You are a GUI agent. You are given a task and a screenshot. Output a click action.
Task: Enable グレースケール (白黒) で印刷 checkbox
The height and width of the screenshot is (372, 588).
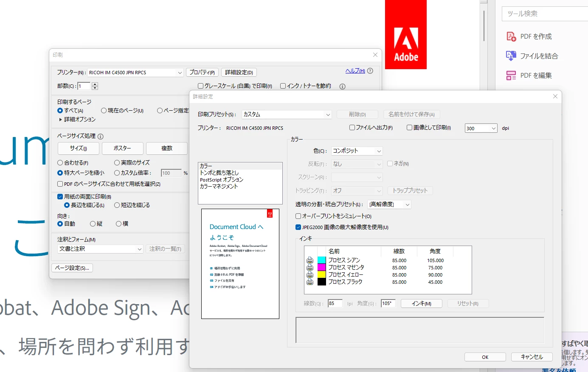point(200,86)
